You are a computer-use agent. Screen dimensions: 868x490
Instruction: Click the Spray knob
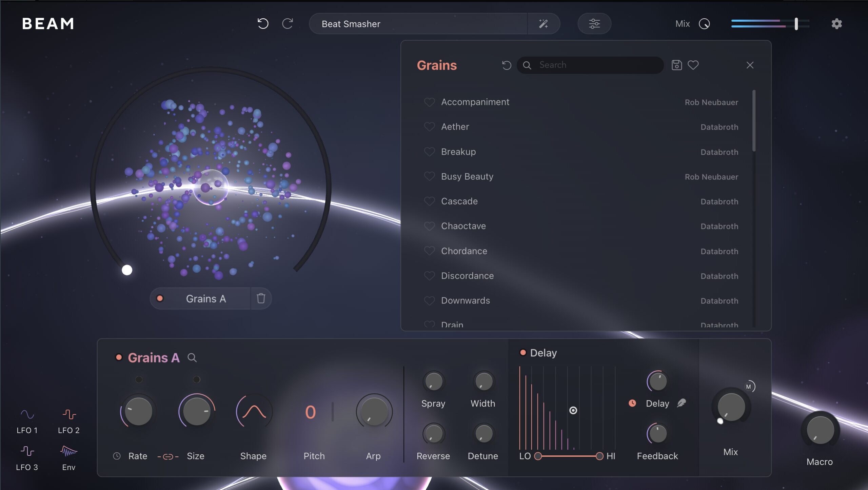tap(433, 381)
